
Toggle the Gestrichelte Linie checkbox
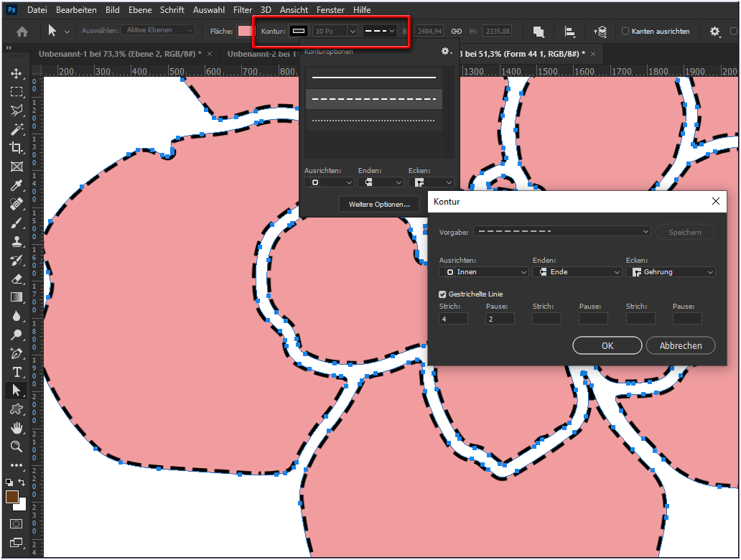coord(443,292)
